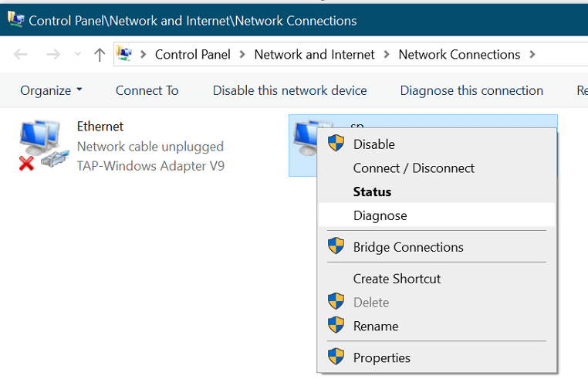Click Network and Internet breadcrumb

click(314, 55)
